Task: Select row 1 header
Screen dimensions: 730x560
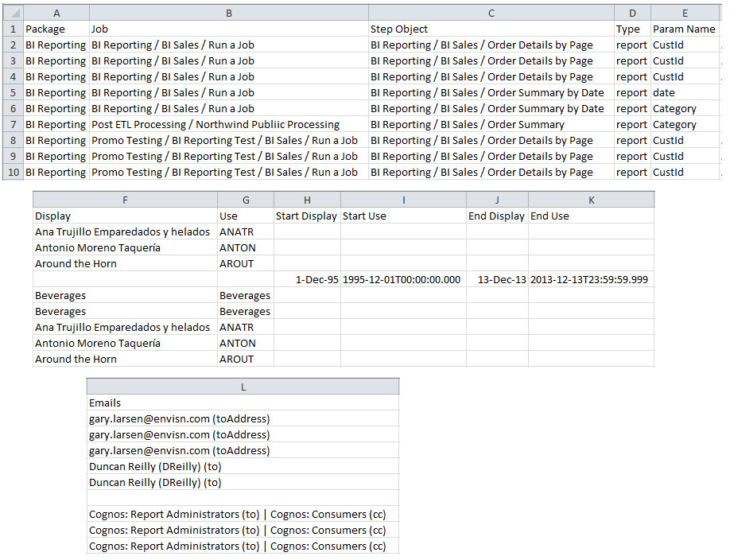Action: [x=13, y=29]
